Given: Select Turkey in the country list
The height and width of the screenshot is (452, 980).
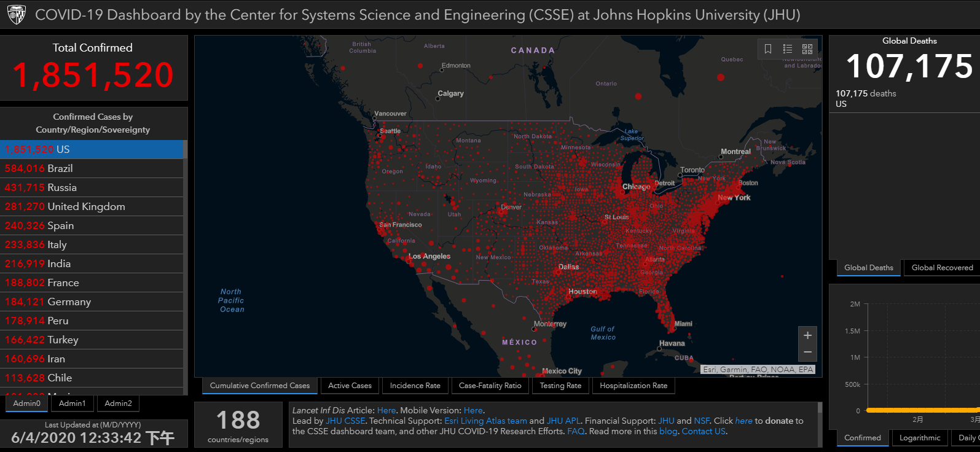Looking at the screenshot, I should pos(92,340).
